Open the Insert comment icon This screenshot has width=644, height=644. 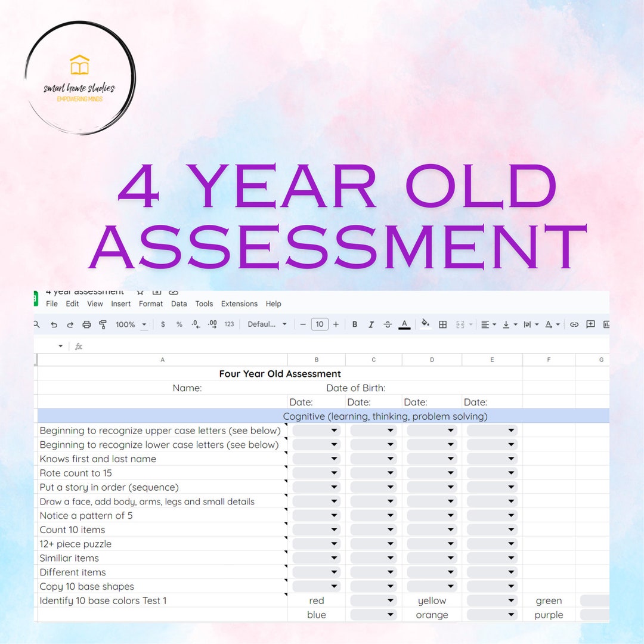click(590, 324)
